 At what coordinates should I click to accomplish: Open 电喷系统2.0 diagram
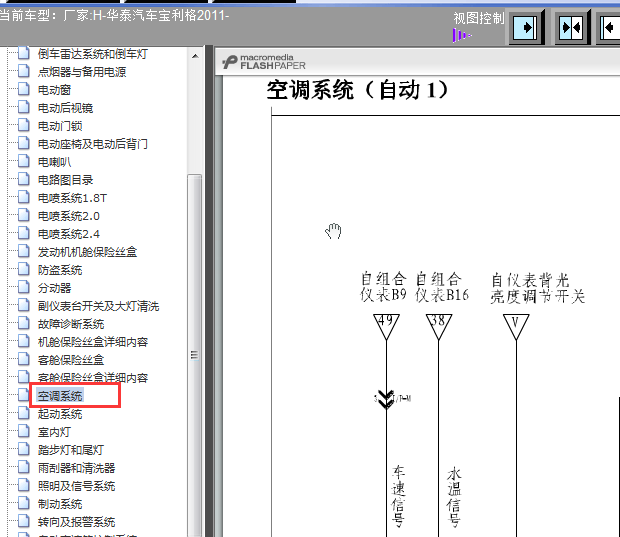pos(68,216)
